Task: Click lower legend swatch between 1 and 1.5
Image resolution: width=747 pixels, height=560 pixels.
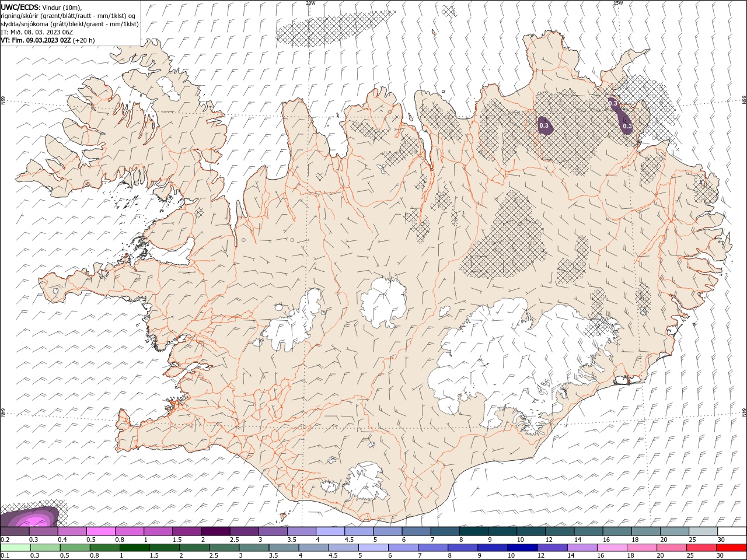Action: pos(135,548)
